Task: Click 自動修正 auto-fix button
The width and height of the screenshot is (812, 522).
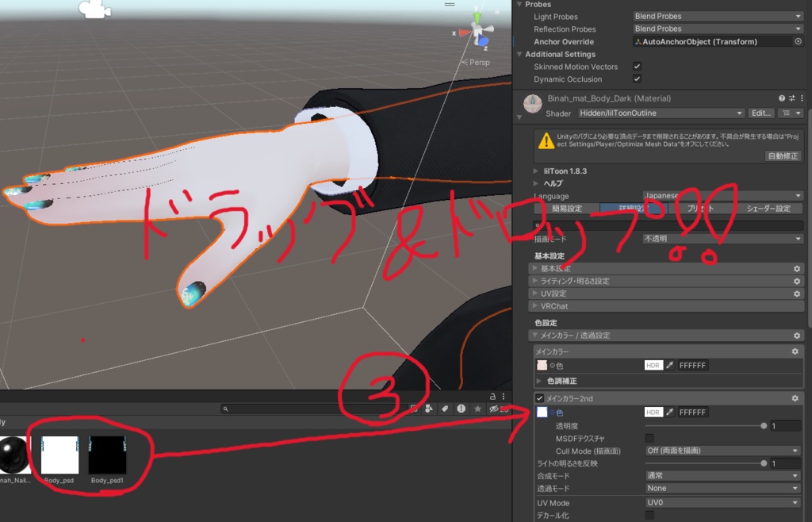Action: pyautogui.click(x=783, y=155)
